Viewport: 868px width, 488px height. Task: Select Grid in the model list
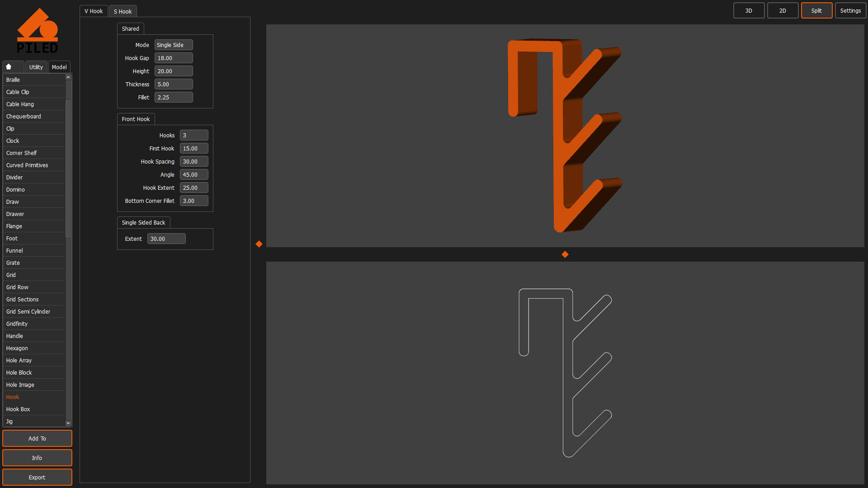tap(34, 275)
